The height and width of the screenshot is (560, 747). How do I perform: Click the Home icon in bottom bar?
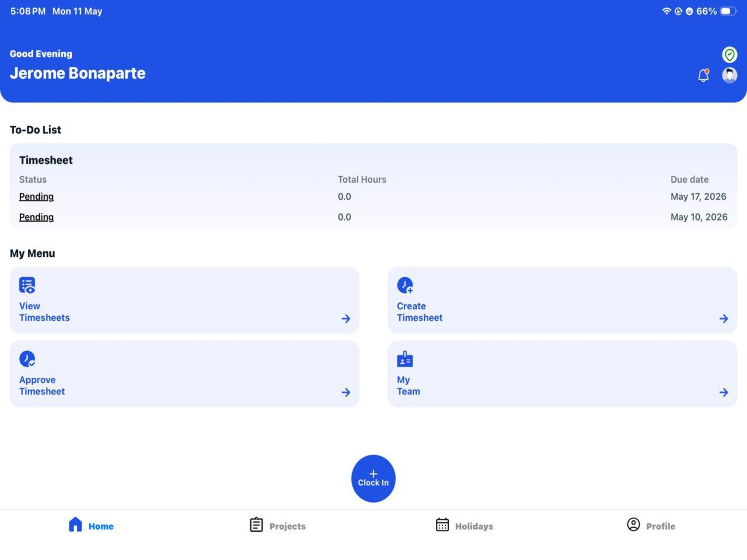click(x=75, y=524)
